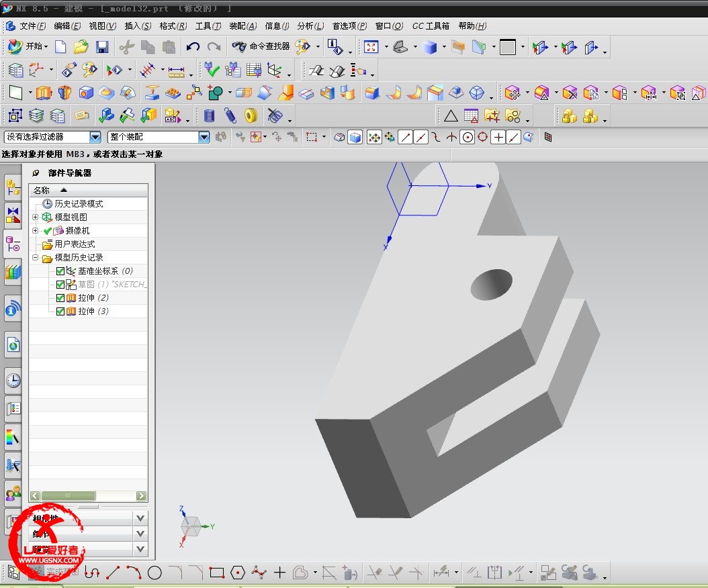
Task: Save the part with the floppy disk icon
Action: tap(102, 47)
